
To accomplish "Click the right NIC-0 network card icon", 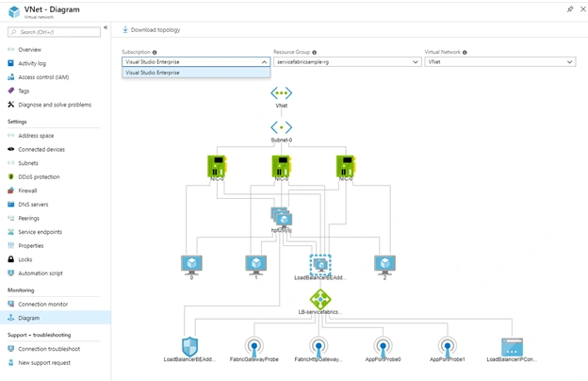I will [x=346, y=166].
